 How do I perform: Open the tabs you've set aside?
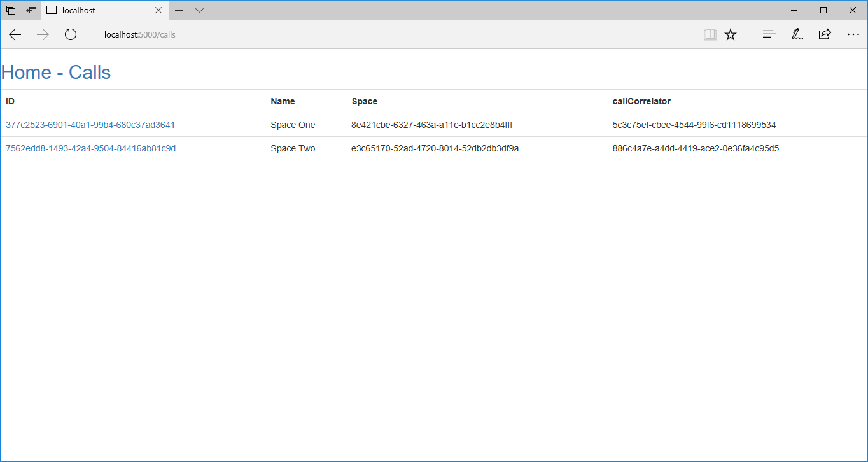11,10
